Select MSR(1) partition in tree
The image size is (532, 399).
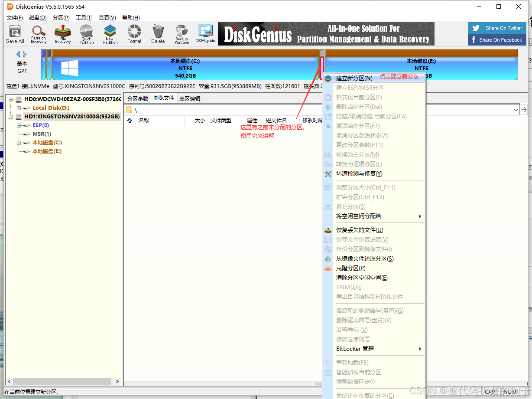click(x=42, y=134)
